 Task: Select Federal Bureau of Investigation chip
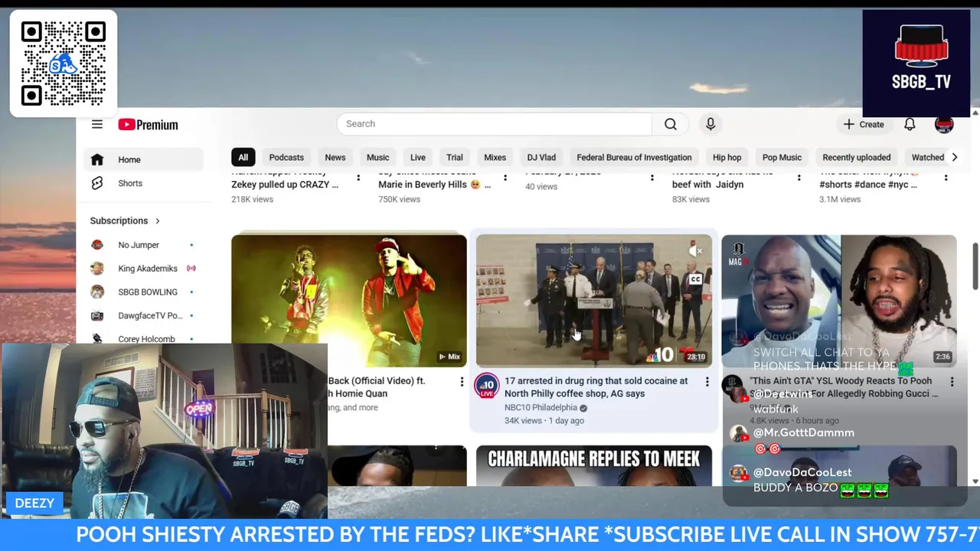click(634, 157)
